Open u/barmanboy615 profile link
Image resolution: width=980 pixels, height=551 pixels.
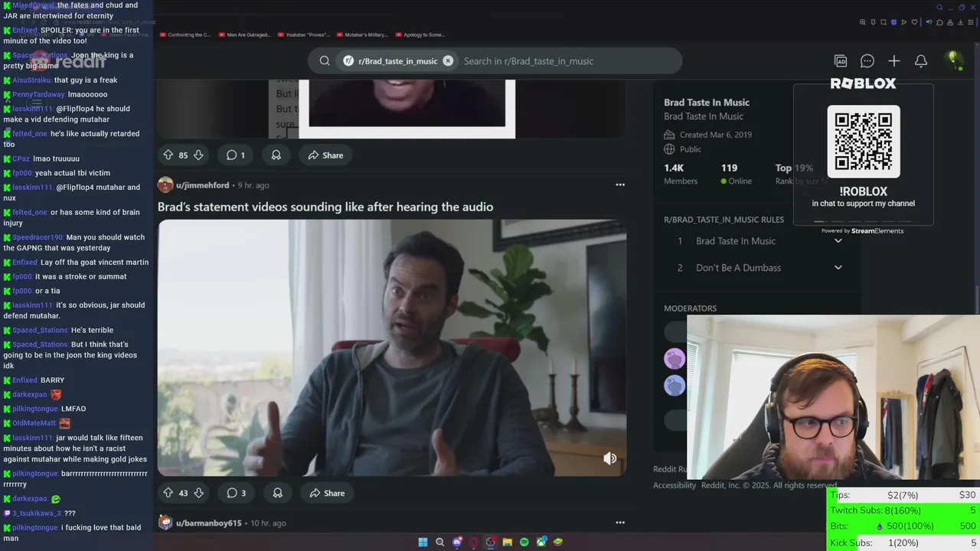coord(208,523)
